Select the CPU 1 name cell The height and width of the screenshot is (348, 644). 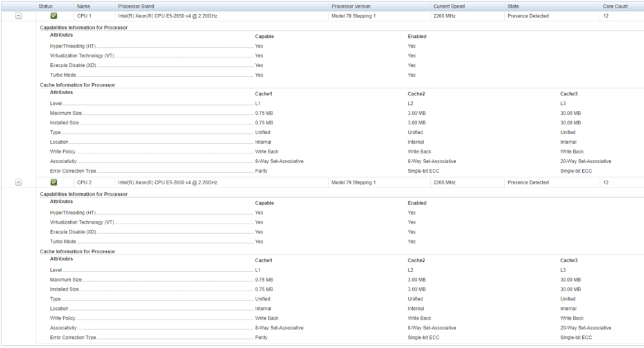[x=84, y=16]
